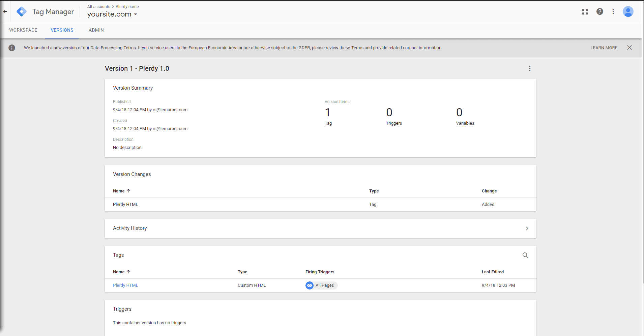
Task: Click the All Pages trigger eye icon
Action: (310, 285)
